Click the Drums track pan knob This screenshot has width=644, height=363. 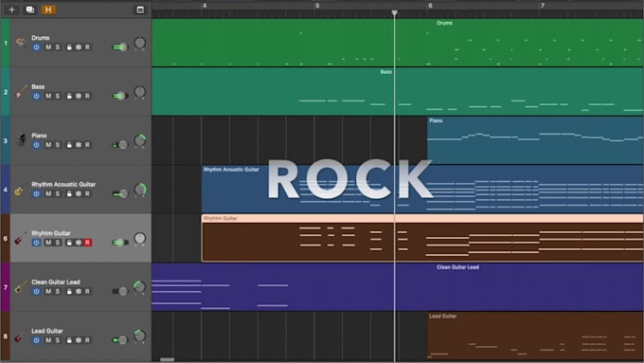(x=139, y=44)
